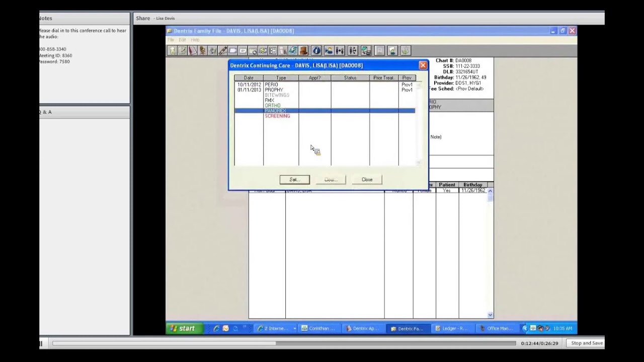Open the Edit menu in Family File
The width and height of the screenshot is (644, 362).
click(x=182, y=40)
